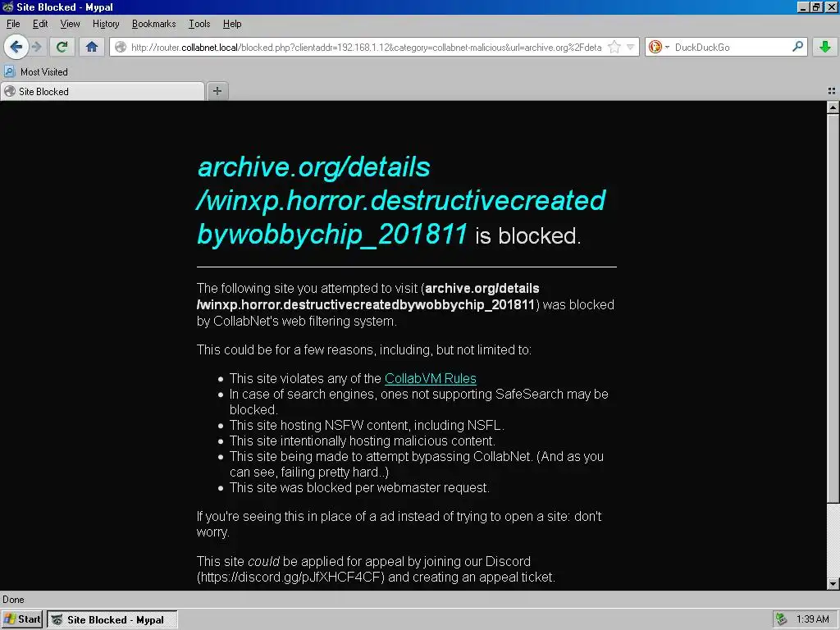
Task: Click the scrollbar down arrow
Action: (833, 584)
